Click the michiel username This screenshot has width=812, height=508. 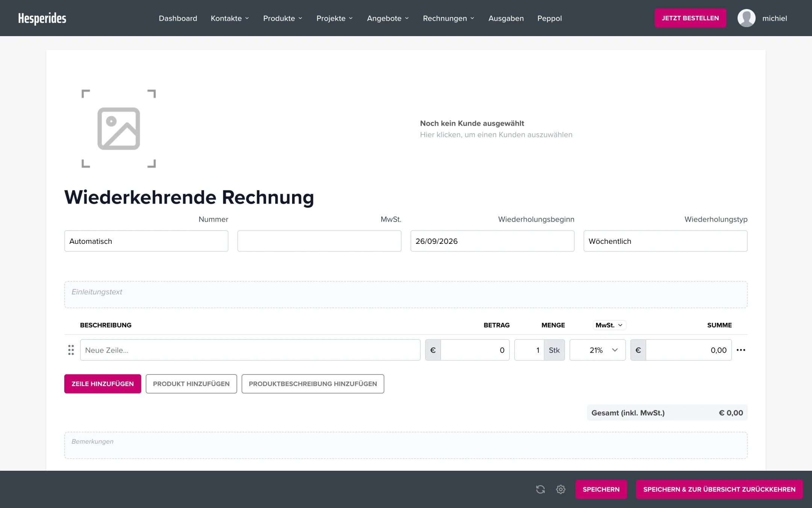click(774, 18)
